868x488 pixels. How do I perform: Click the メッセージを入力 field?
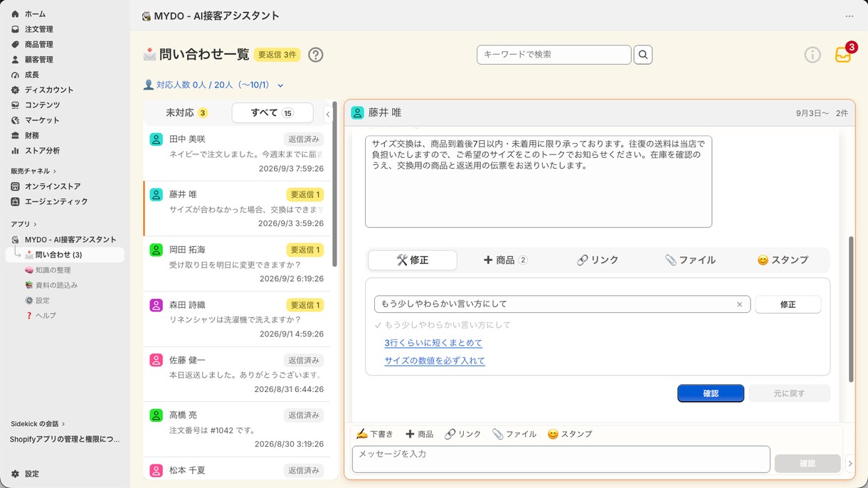561,460
